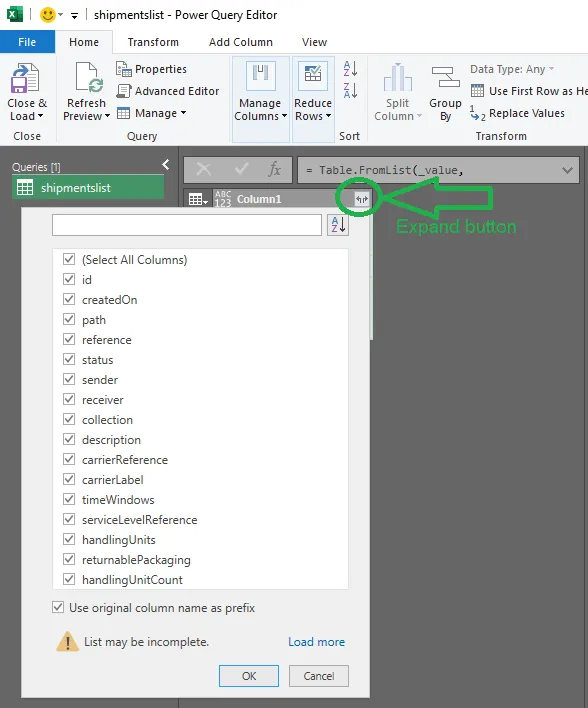588x708 pixels.
Task: Toggle the Select All Columns checkbox
Action: click(x=69, y=259)
